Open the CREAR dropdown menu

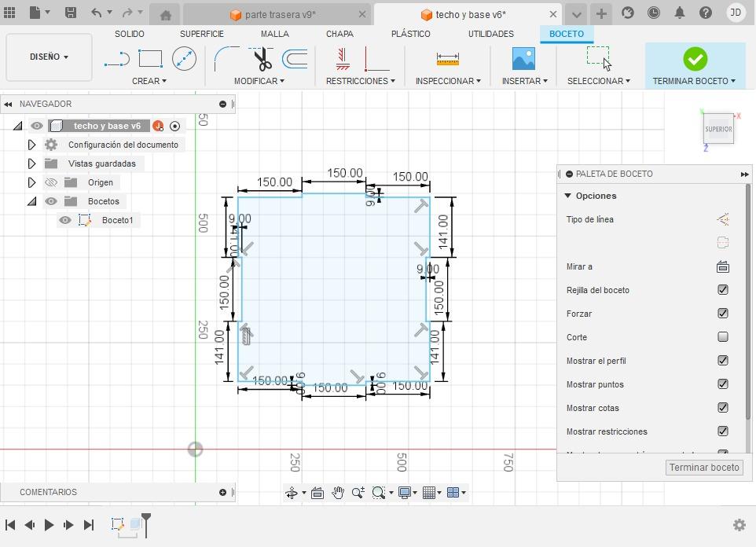tap(149, 81)
